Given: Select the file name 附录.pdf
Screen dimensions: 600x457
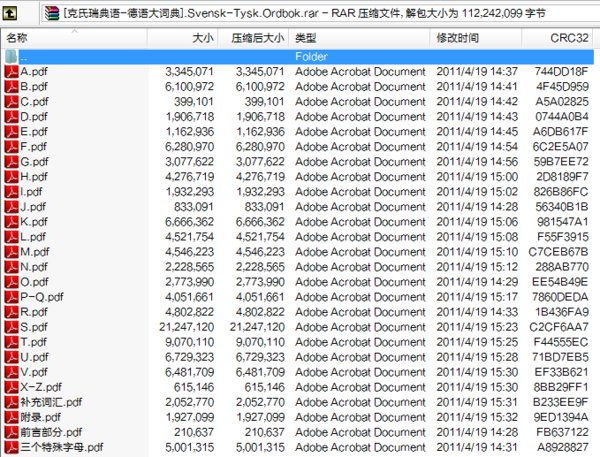Looking at the screenshot, I should point(41,417).
